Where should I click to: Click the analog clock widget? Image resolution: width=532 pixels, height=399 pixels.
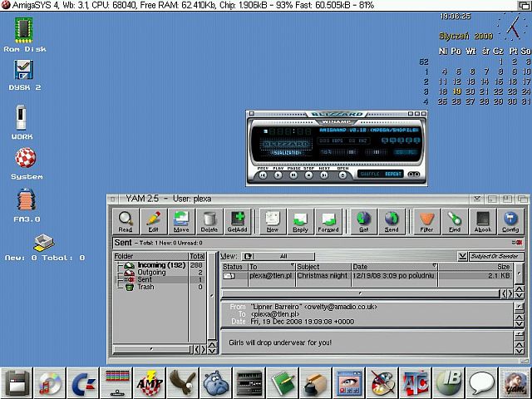click(x=513, y=27)
